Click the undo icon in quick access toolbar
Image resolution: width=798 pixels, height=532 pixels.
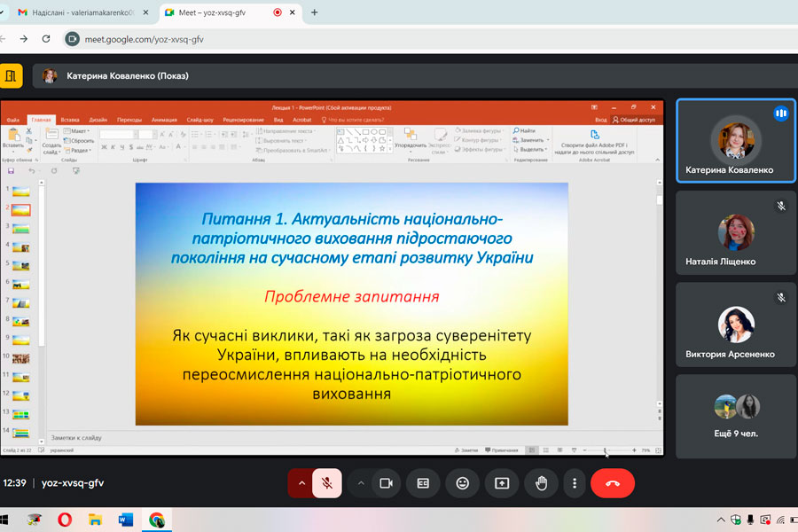tap(32, 171)
